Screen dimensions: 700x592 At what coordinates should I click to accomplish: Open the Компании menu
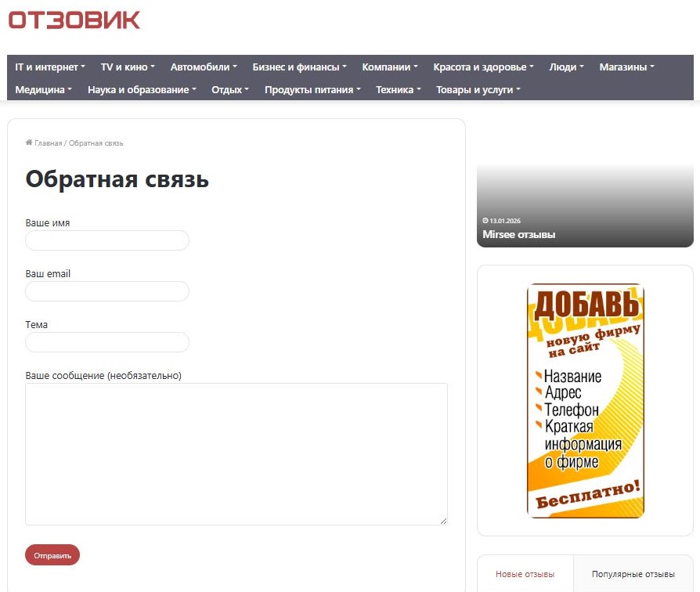tap(390, 67)
